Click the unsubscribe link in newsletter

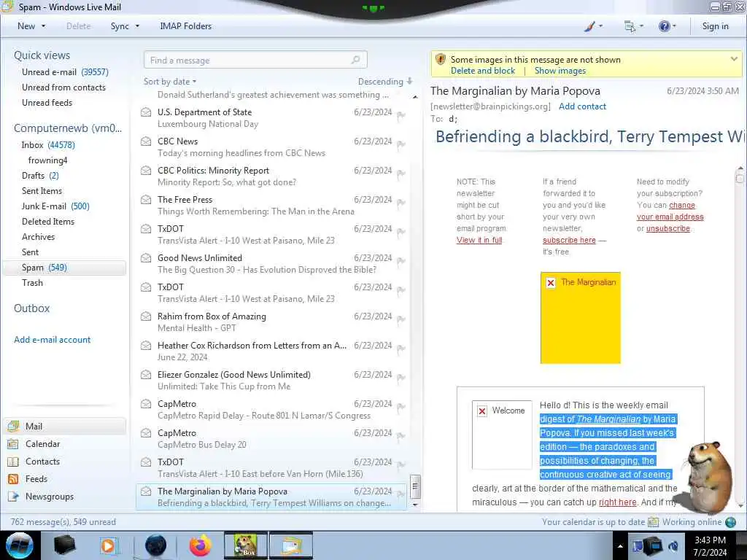(668, 228)
